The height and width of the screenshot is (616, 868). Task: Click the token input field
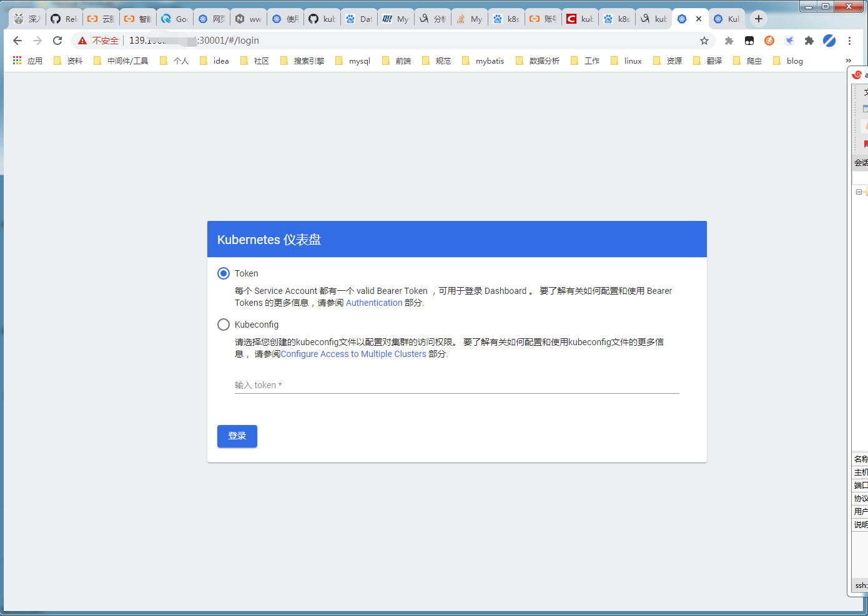457,385
